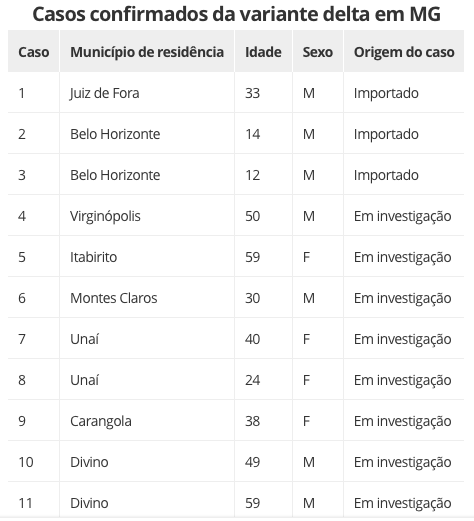This screenshot has height=521, width=474.
Task: Click the 'Juiz de Fora' cell
Action: pyautogui.click(x=105, y=93)
